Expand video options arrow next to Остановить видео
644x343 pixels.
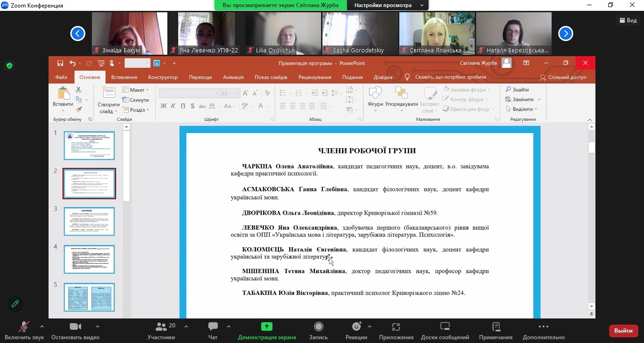98,326
